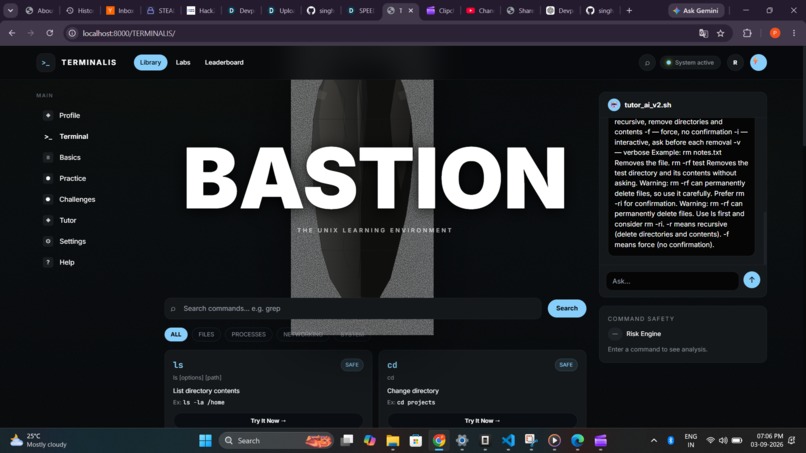This screenshot has width=806, height=453.
Task: Open a new browser tab
Action: 629,10
